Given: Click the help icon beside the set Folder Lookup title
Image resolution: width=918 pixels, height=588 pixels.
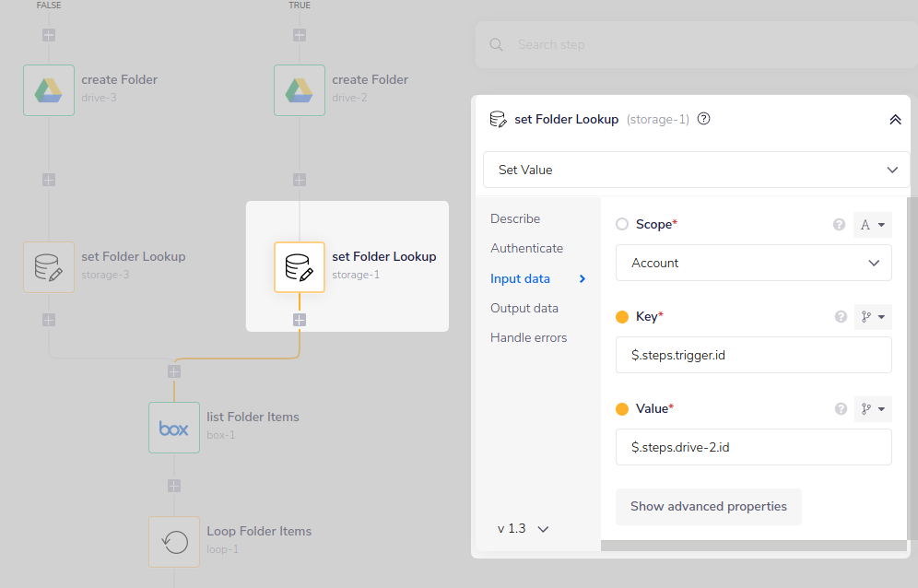Looking at the screenshot, I should [702, 118].
